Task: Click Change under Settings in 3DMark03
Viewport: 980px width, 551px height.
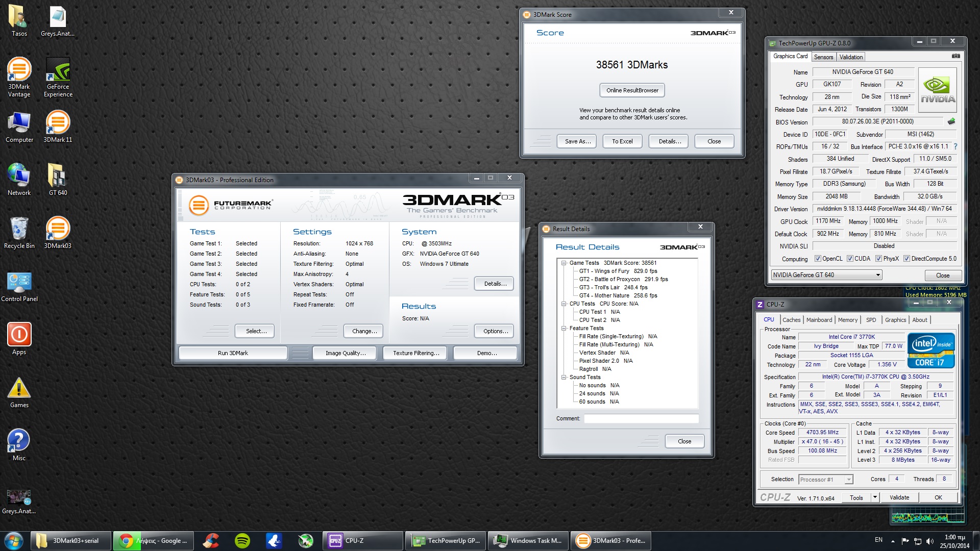Action: [364, 331]
